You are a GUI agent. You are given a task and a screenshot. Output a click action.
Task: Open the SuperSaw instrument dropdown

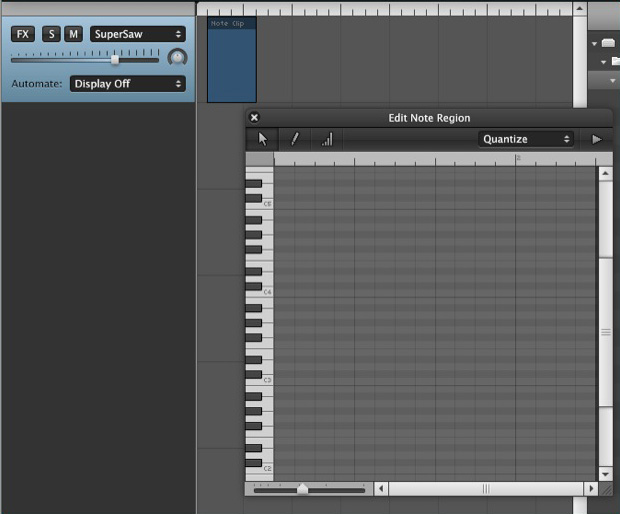138,34
